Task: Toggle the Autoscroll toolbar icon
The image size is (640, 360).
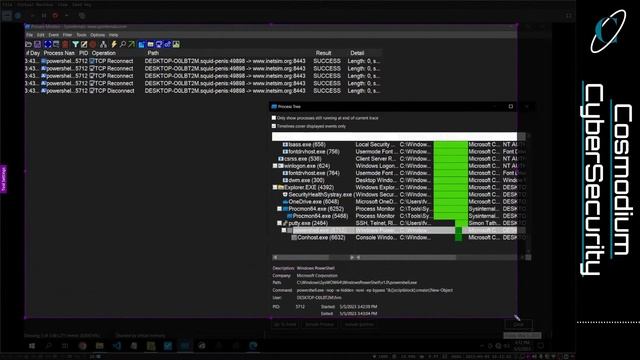Action: tap(56, 44)
